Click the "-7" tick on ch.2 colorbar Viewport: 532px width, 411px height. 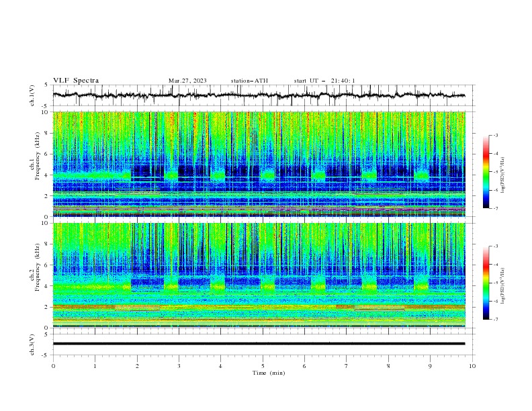click(496, 320)
